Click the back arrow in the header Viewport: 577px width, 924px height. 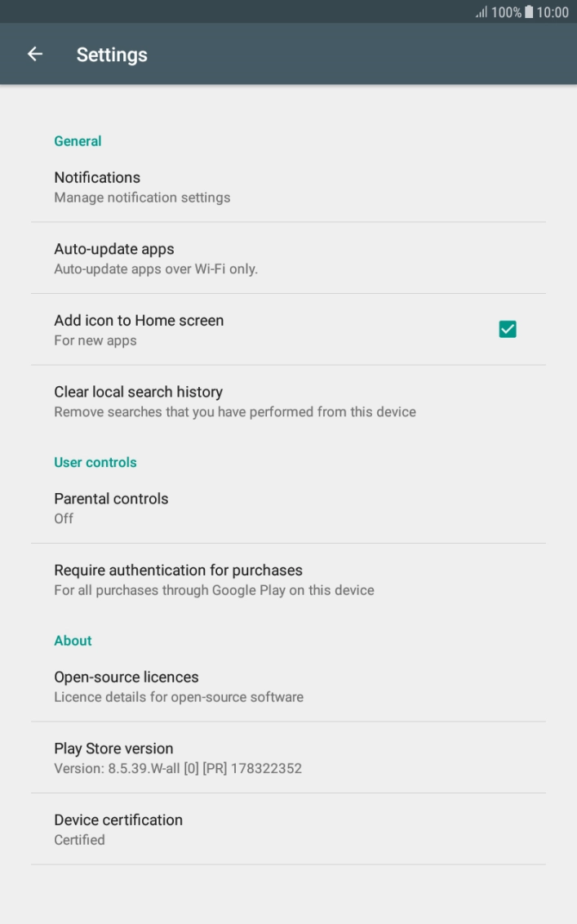pyautogui.click(x=35, y=54)
